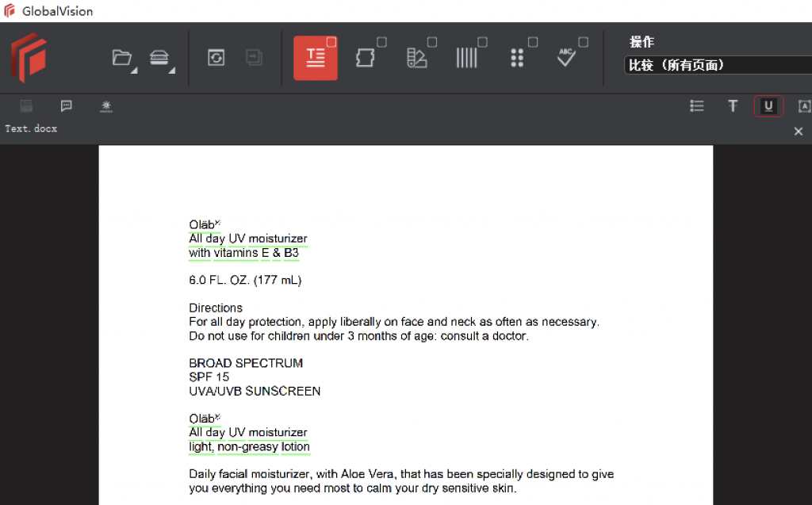Image resolution: width=812 pixels, height=505 pixels.
Task: Tick the checkbox on Braille mode
Action: (532, 42)
